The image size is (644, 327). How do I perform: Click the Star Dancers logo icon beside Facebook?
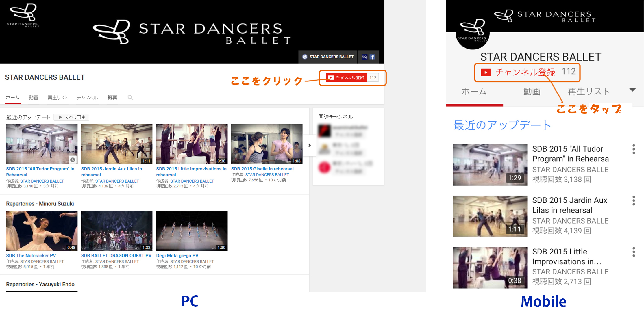(x=364, y=57)
